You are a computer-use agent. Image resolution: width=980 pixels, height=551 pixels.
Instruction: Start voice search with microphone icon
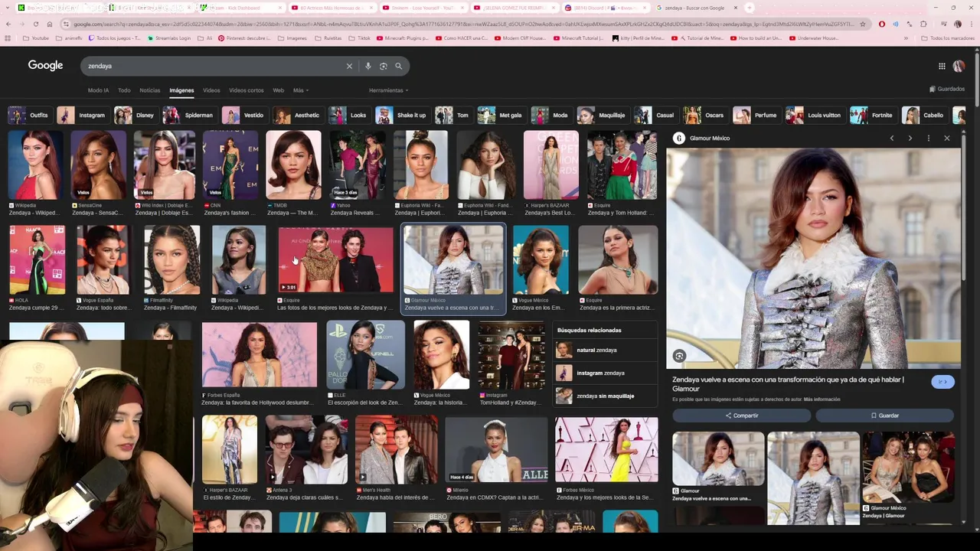tap(368, 66)
